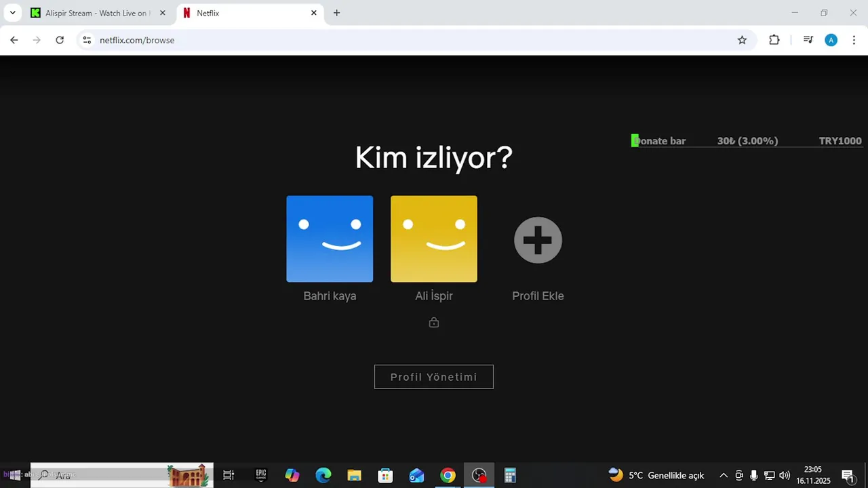Open Calculator from the taskbar
Image resolution: width=868 pixels, height=488 pixels.
point(510,475)
